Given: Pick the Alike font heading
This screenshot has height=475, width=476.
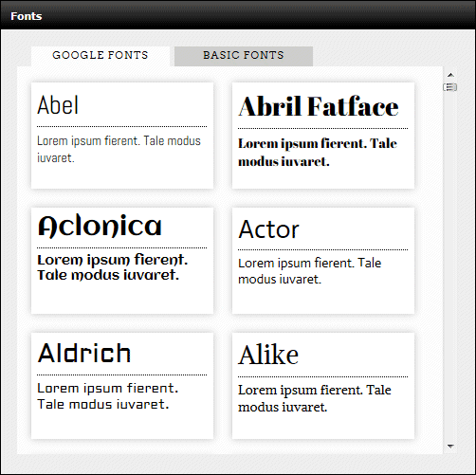Looking at the screenshot, I should [268, 355].
